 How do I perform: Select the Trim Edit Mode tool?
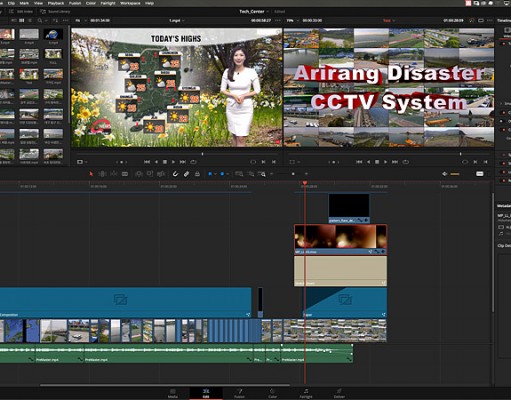102,174
